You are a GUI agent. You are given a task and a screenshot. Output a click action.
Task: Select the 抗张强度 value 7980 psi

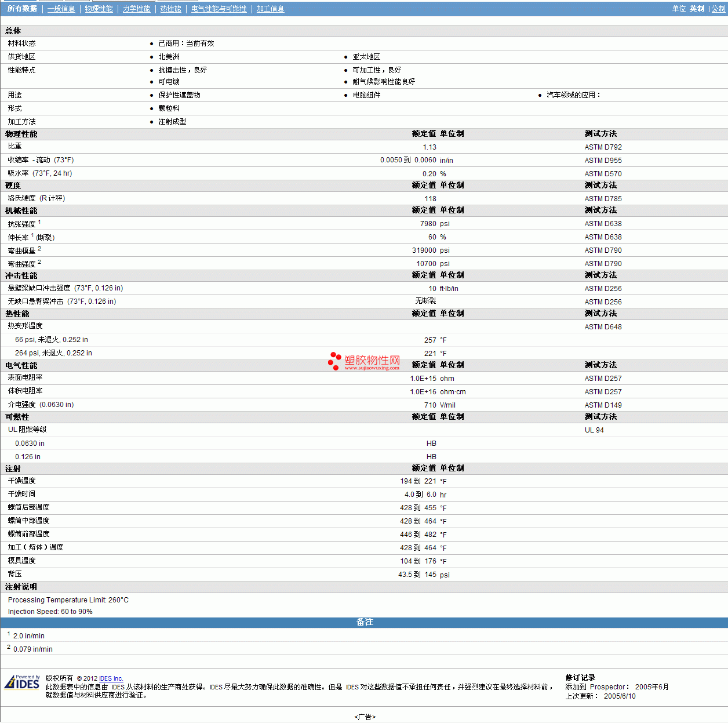point(435,224)
